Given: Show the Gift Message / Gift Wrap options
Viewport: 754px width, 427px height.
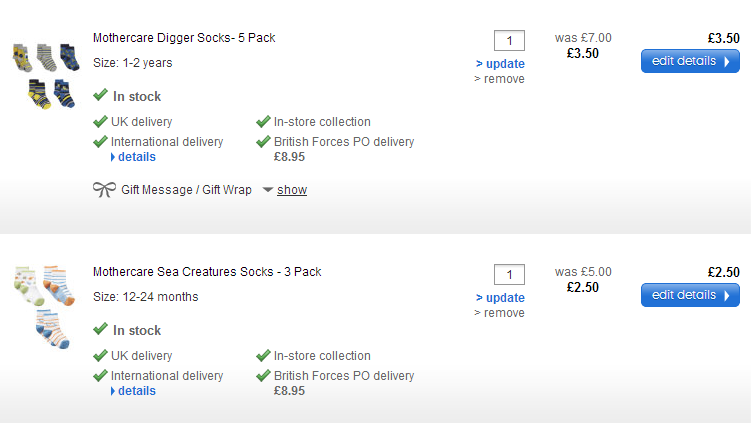Looking at the screenshot, I should click(292, 190).
